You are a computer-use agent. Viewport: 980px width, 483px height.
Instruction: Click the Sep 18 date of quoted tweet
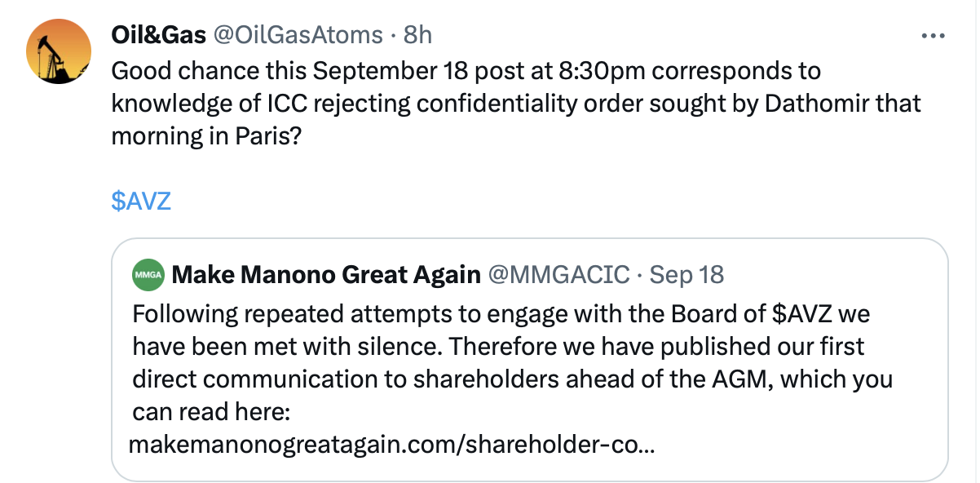point(687,275)
